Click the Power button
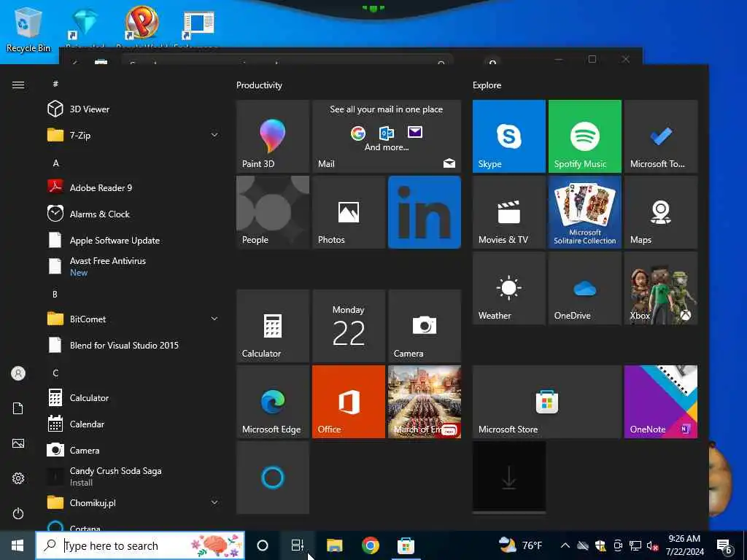This screenshot has height=560, width=747. click(x=18, y=513)
